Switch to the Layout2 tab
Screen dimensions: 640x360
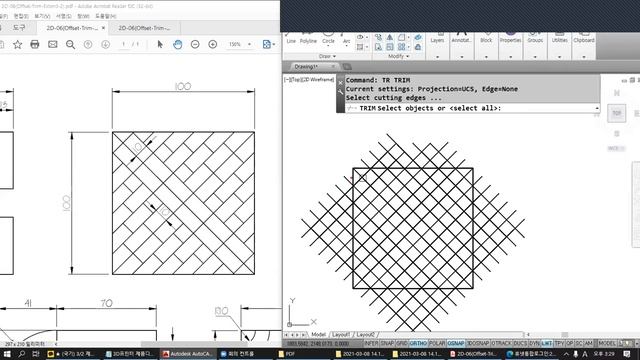[365, 334]
